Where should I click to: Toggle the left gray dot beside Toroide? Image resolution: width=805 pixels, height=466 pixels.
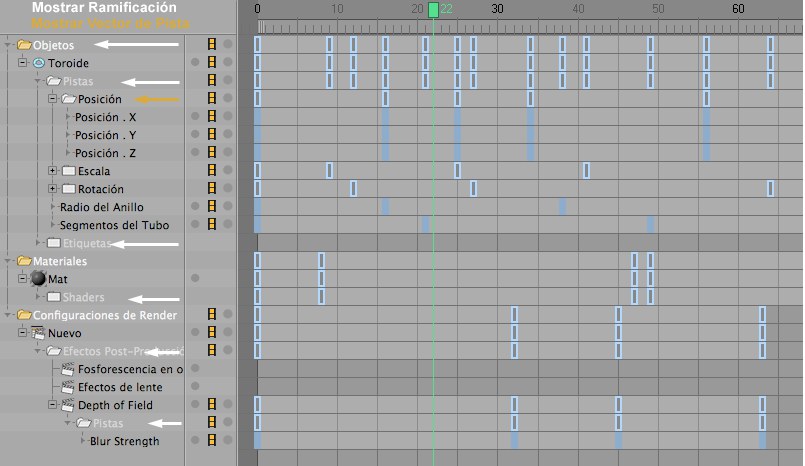(195, 63)
